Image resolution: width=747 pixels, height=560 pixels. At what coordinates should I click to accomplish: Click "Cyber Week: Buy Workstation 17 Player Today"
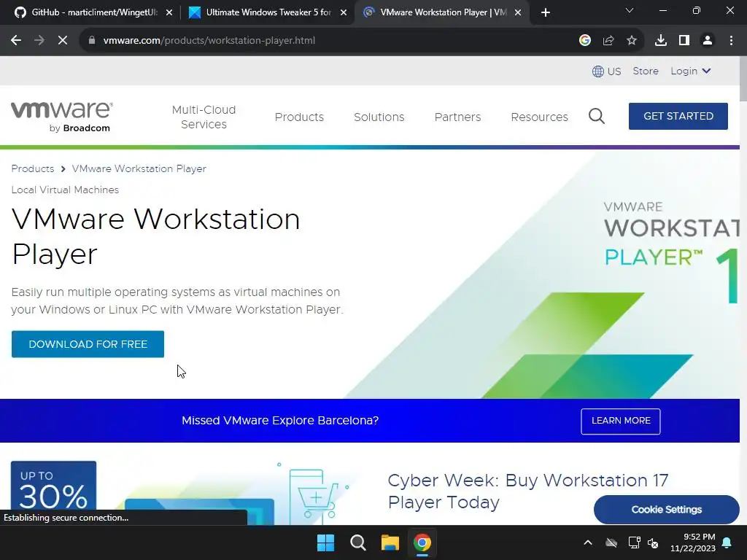[x=528, y=491]
